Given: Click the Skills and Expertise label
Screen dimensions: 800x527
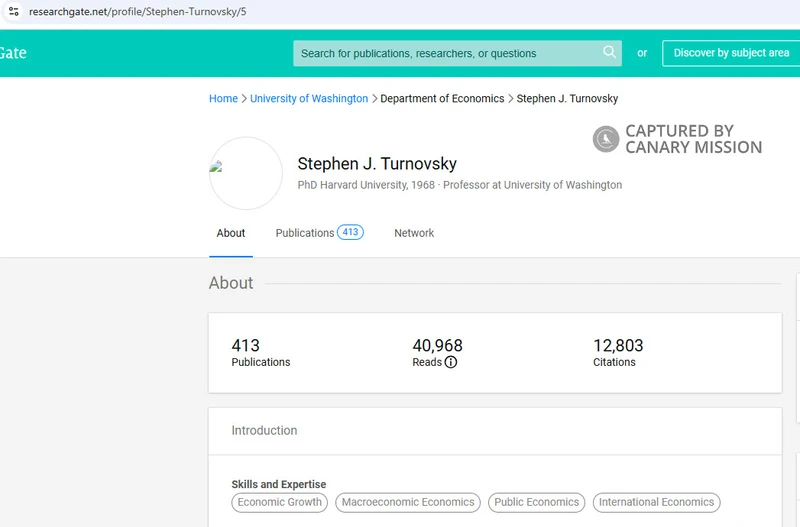Looking at the screenshot, I should click(x=279, y=484).
